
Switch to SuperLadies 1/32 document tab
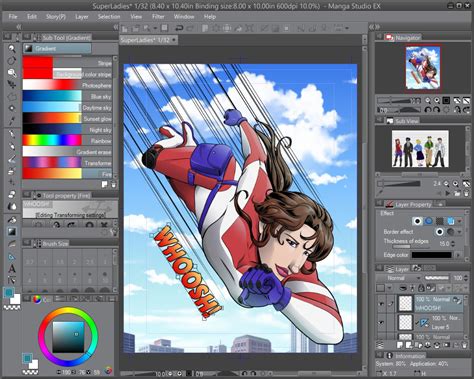pos(148,40)
